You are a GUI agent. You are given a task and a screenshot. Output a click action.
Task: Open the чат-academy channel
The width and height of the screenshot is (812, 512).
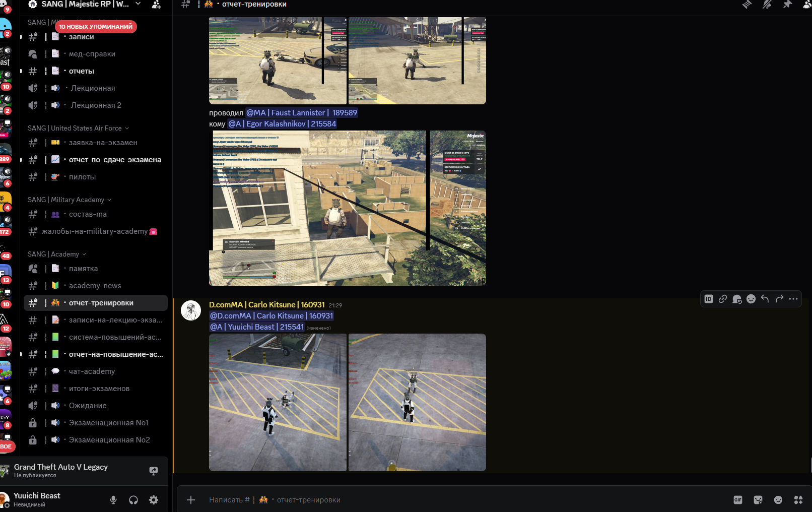[96, 371]
